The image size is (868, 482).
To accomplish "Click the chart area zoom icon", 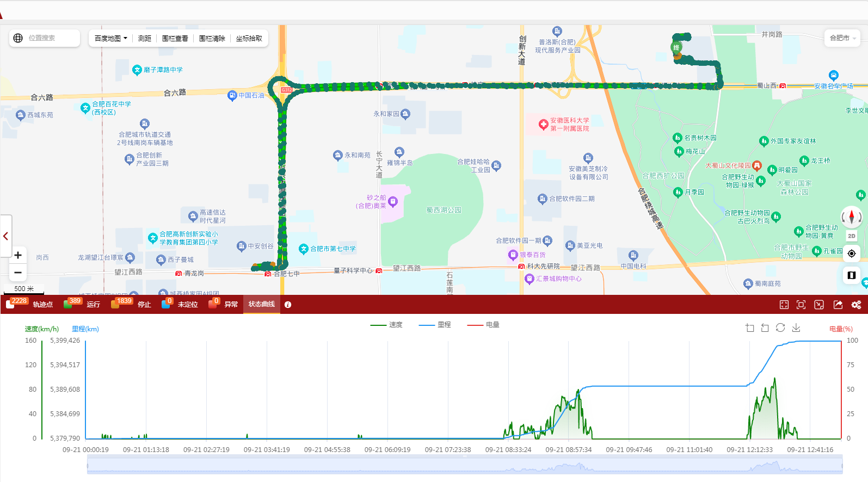I will 750,327.
